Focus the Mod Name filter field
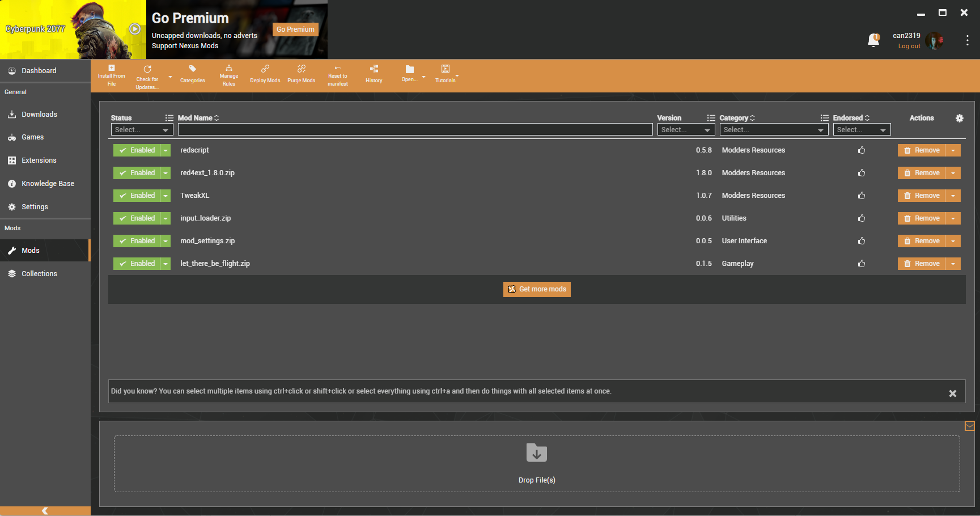Screen dimensions: 980x516 click(415, 130)
